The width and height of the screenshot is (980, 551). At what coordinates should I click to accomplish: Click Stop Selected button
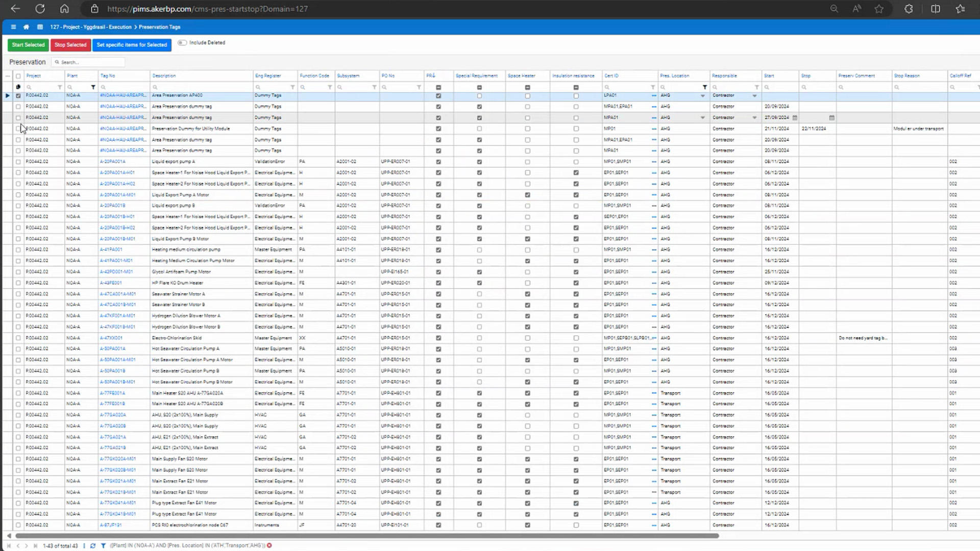coord(70,45)
